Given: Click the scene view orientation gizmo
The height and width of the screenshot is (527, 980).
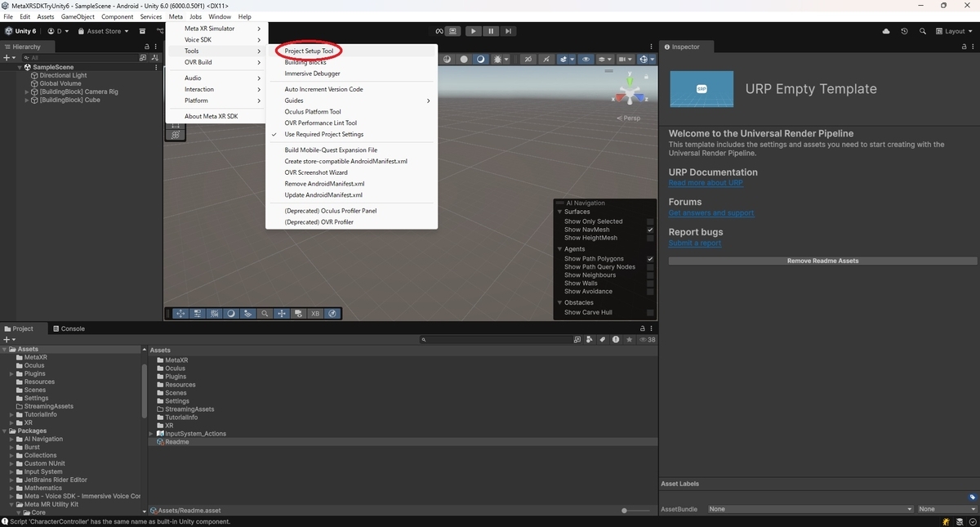Looking at the screenshot, I should 630,92.
